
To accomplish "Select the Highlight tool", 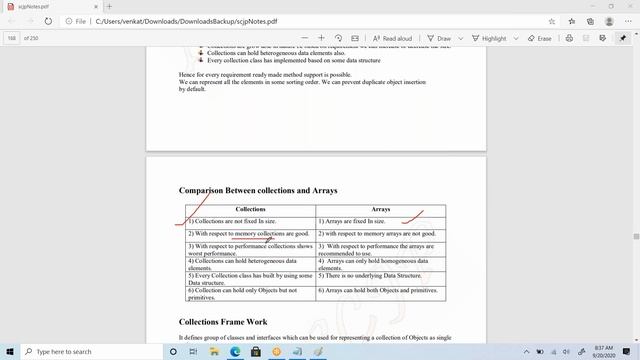I will (489, 38).
